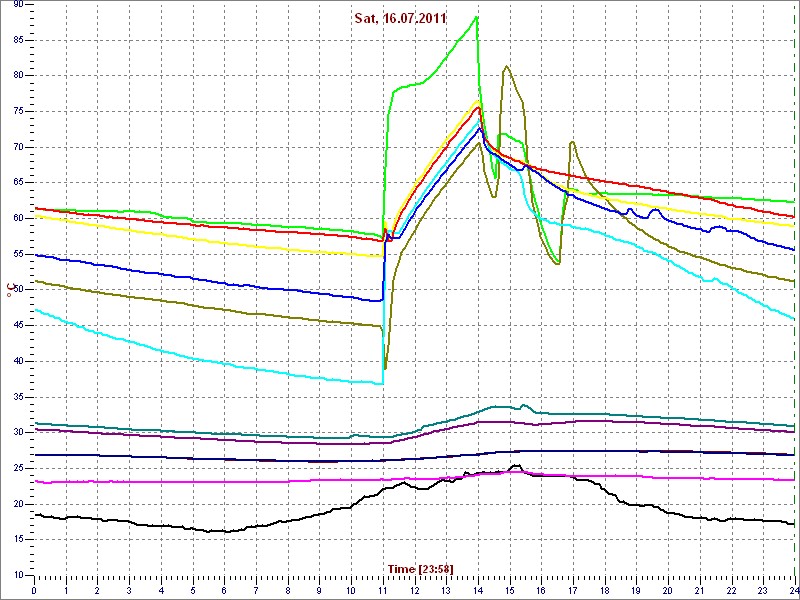Pick hour label 1 on time axis
Viewport: 800px width, 600px height.
pos(66,589)
